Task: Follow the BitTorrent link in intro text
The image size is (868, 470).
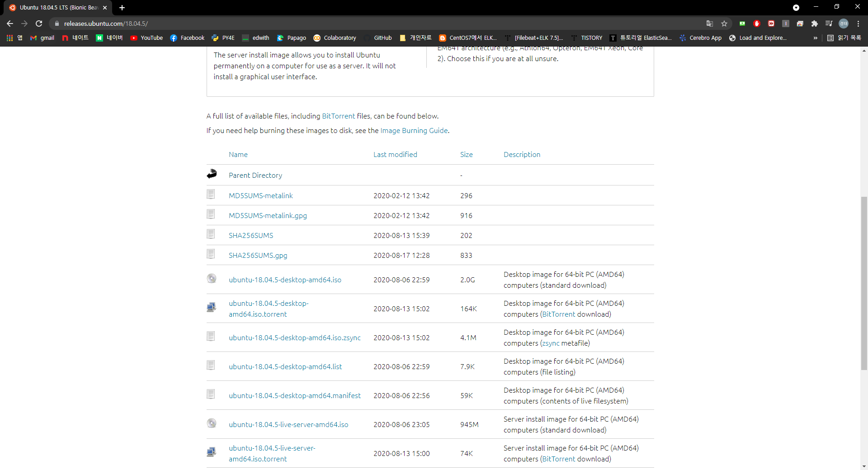Action: (x=339, y=116)
